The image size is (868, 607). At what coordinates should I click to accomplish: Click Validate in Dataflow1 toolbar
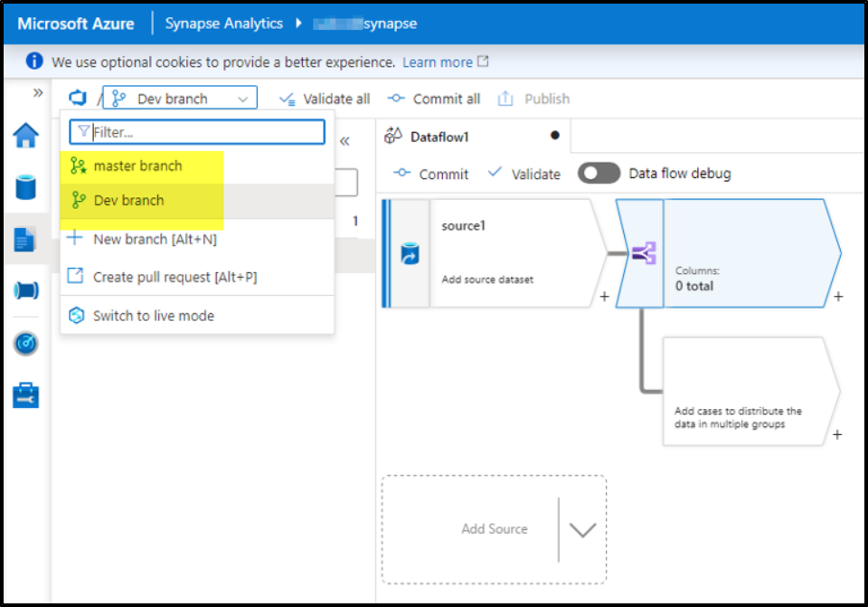point(524,174)
